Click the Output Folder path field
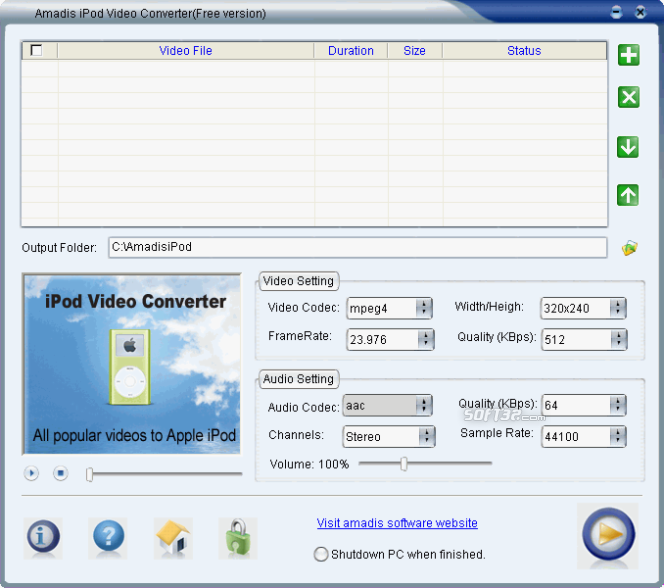Image resolution: width=664 pixels, height=588 pixels. (357, 247)
